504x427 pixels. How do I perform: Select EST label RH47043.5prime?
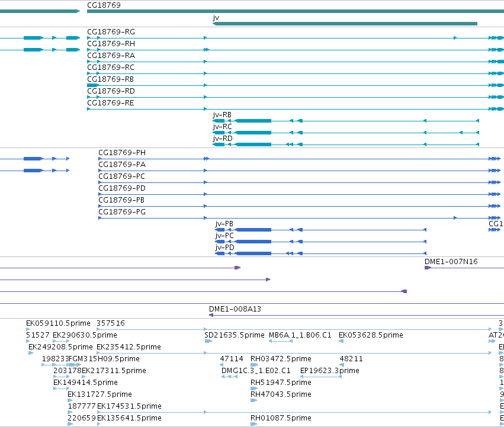pos(281,394)
